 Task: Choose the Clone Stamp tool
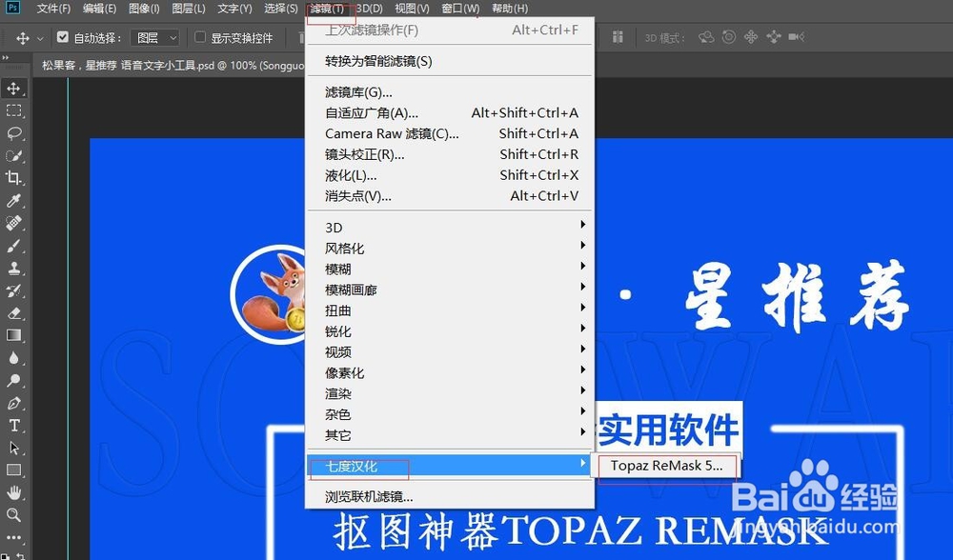tap(14, 269)
